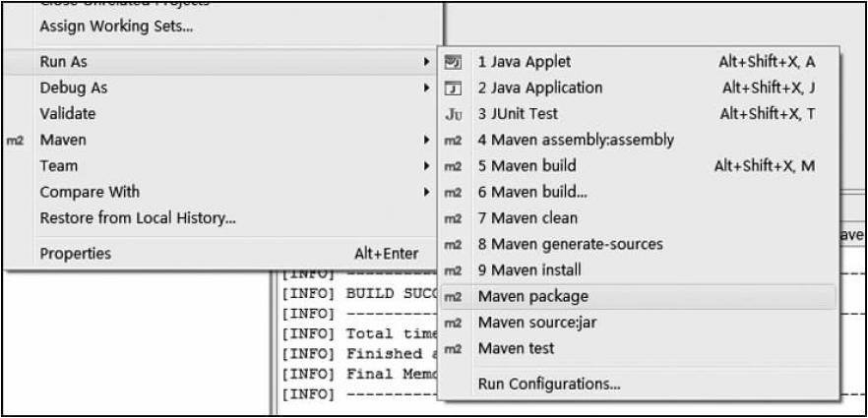Choose Restore from Local History...

pos(137,217)
